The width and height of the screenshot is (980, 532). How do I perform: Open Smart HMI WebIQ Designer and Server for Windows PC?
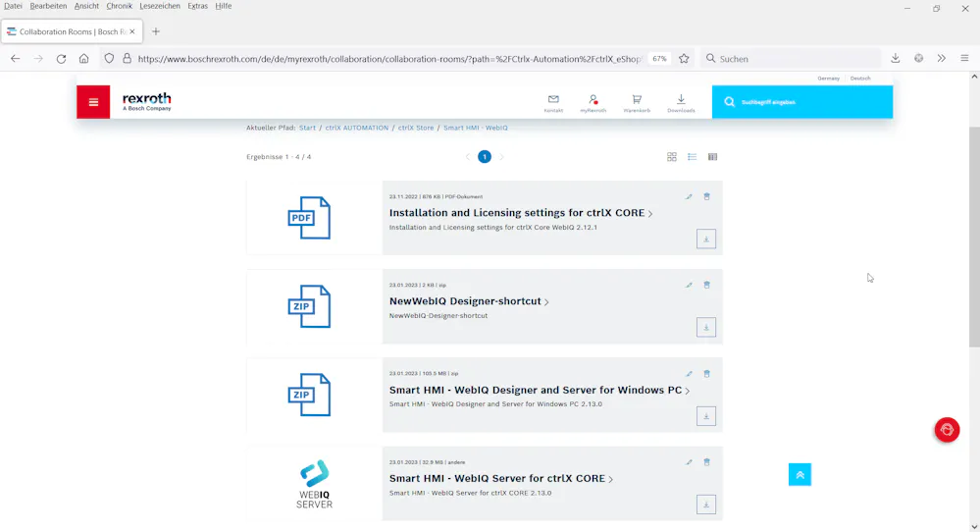tap(540, 390)
